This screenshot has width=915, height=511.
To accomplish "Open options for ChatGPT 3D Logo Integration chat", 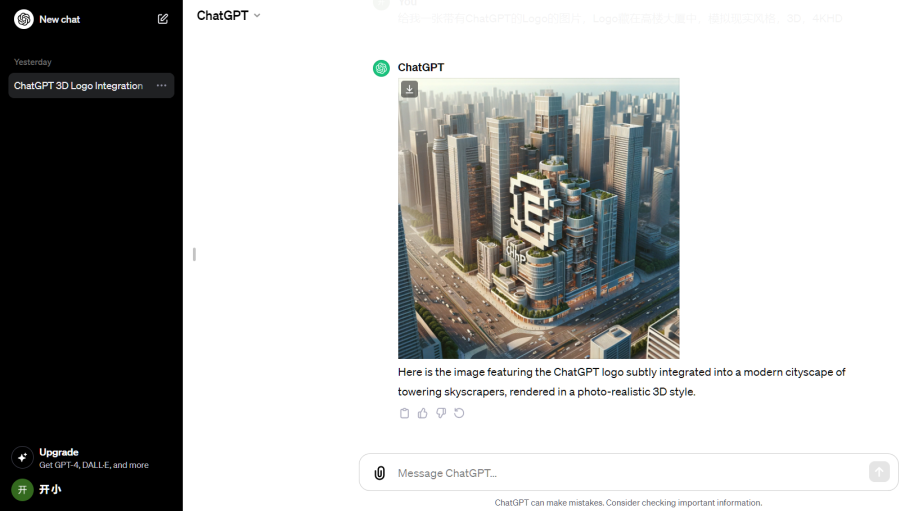I will 162,86.
